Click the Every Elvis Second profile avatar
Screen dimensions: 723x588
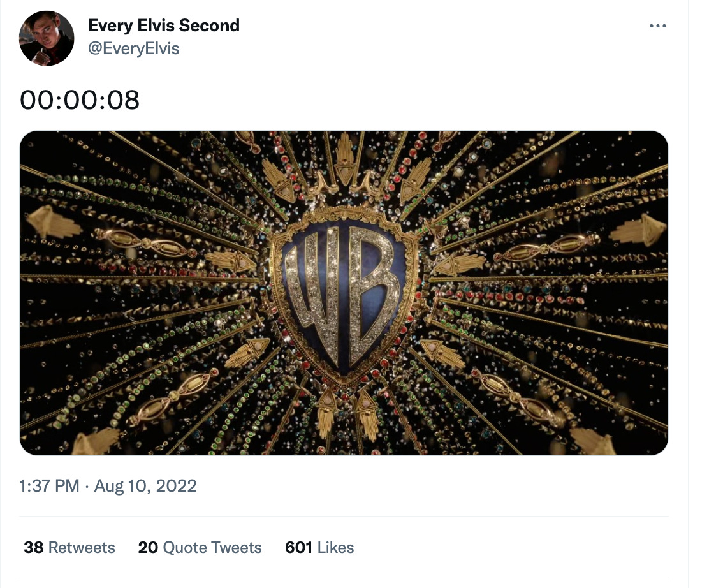click(x=47, y=38)
